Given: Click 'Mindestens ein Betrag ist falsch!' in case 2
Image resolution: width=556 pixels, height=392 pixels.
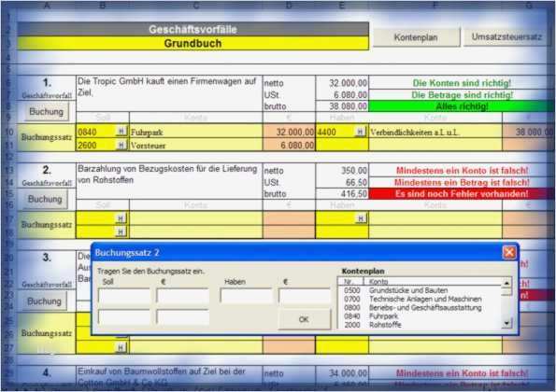Looking at the screenshot, I should (x=462, y=182).
